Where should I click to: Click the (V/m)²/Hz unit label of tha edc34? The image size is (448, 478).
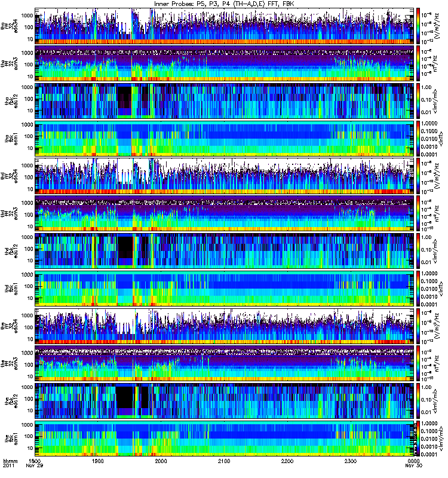pyautogui.click(x=437, y=26)
